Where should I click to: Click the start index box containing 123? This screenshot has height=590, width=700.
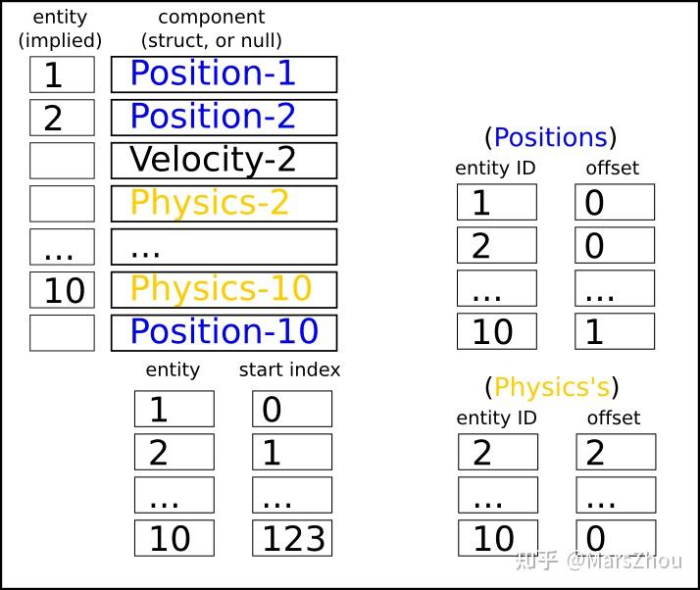tap(292, 538)
